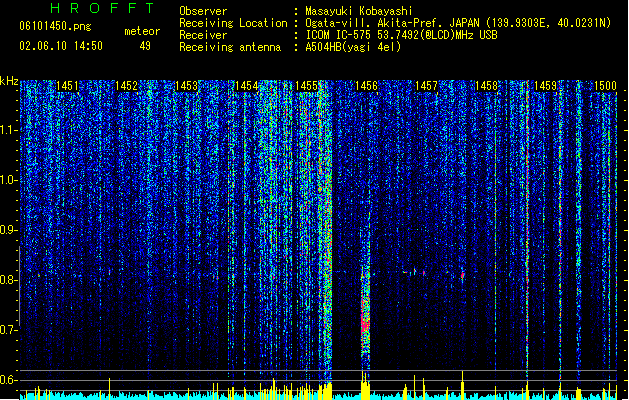Click the 1.1 kHz axis label
Screen dimensions: 629x400
coord(9,130)
